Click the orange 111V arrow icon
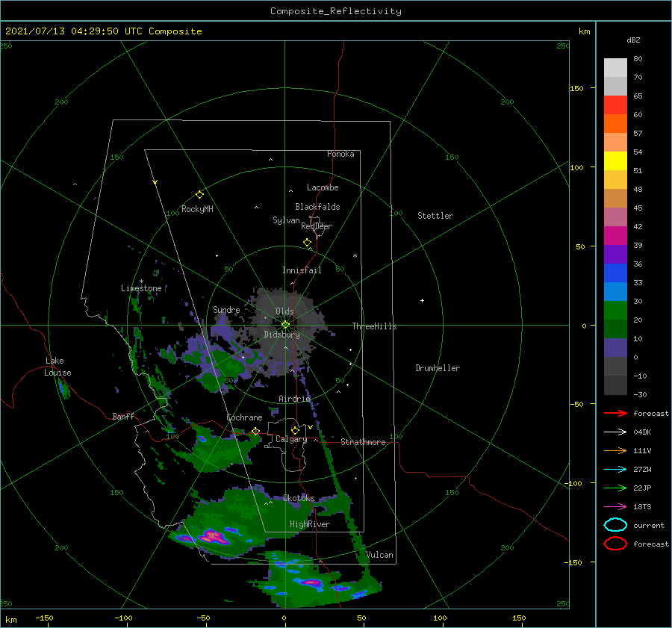672x628 pixels. coord(615,450)
